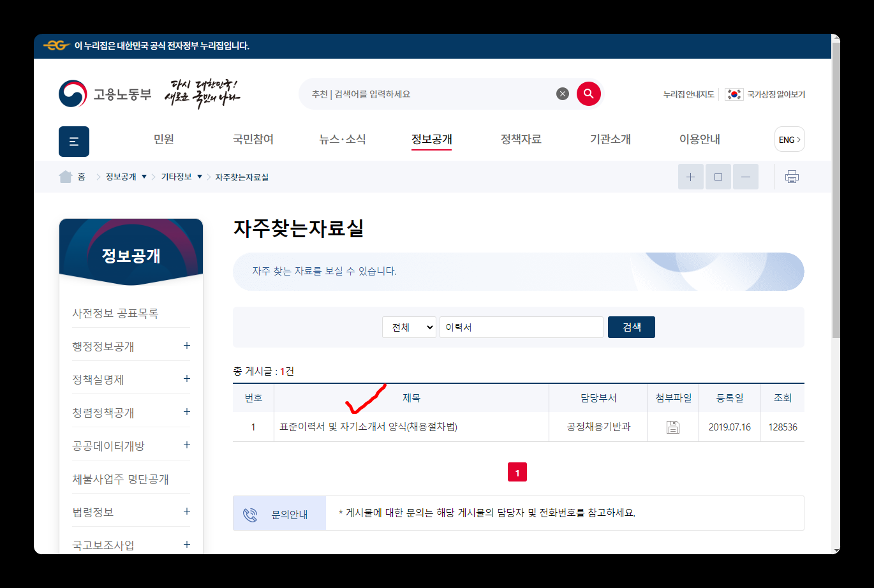Open the hamburger full menu button
The width and height of the screenshot is (874, 588).
click(x=74, y=142)
